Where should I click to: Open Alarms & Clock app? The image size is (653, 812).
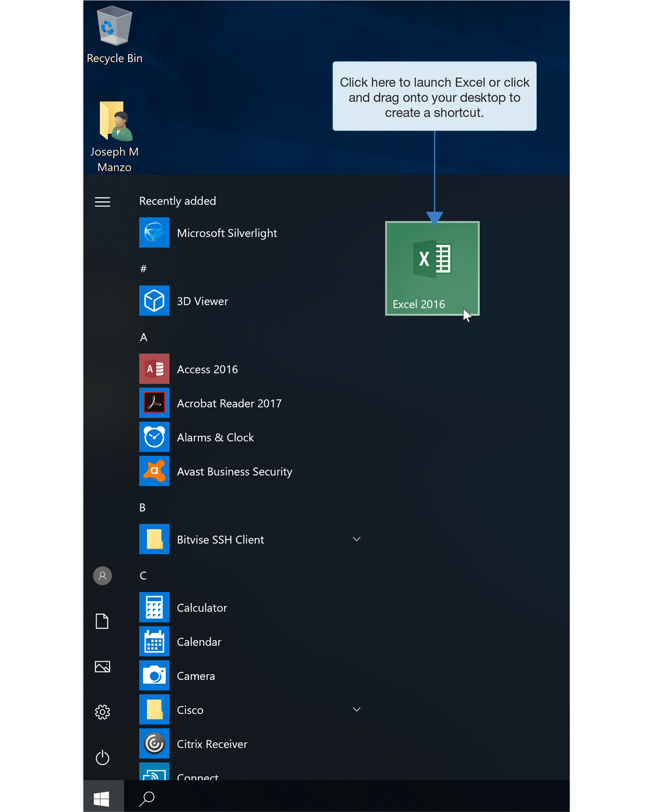[215, 438]
